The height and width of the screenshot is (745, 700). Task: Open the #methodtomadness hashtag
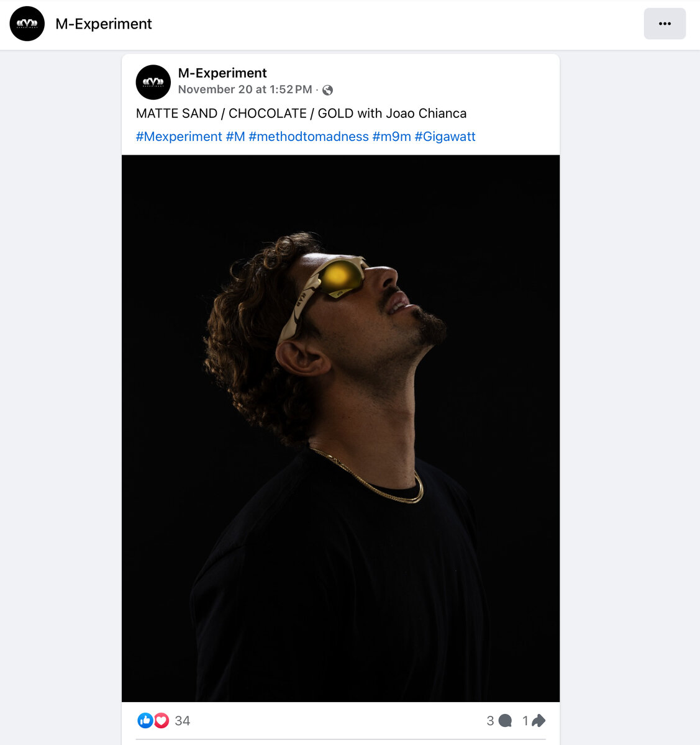pyautogui.click(x=309, y=137)
